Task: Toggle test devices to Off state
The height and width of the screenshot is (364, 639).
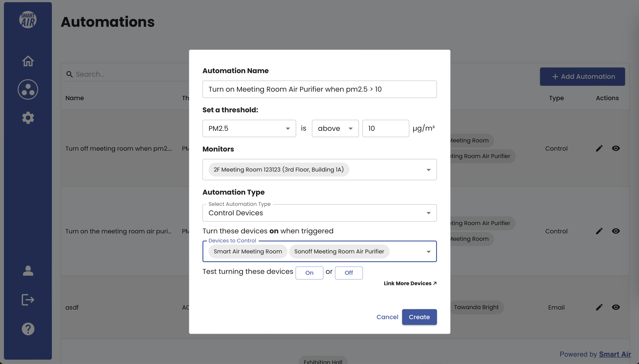Action: pos(348,272)
